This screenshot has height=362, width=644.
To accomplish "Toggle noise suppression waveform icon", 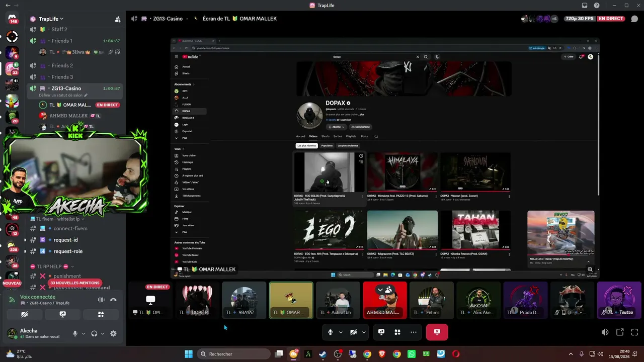I will pos(101,300).
